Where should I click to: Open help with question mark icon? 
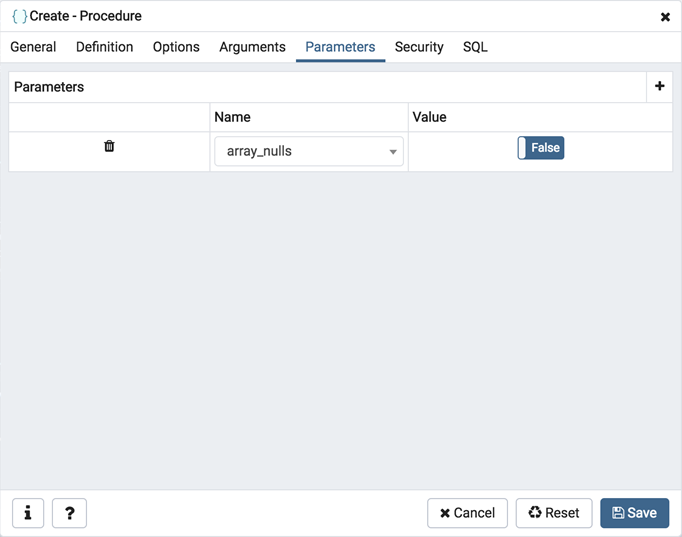[x=69, y=513]
